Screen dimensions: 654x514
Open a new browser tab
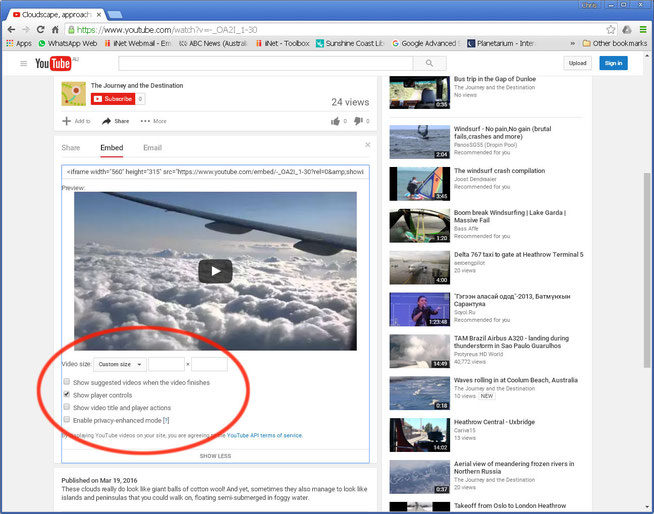point(115,15)
